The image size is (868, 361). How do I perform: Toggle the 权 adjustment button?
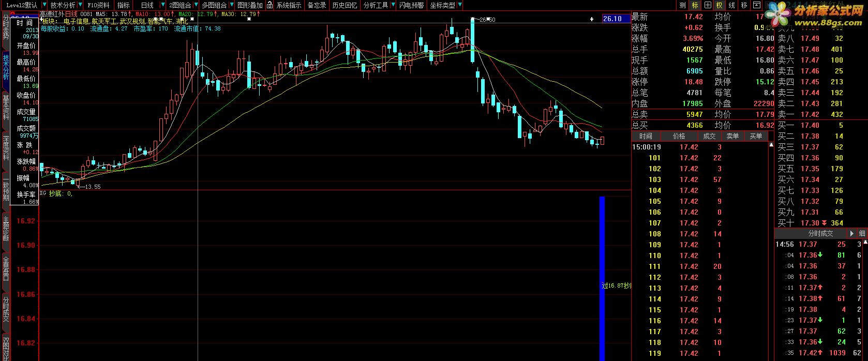pos(720,5)
